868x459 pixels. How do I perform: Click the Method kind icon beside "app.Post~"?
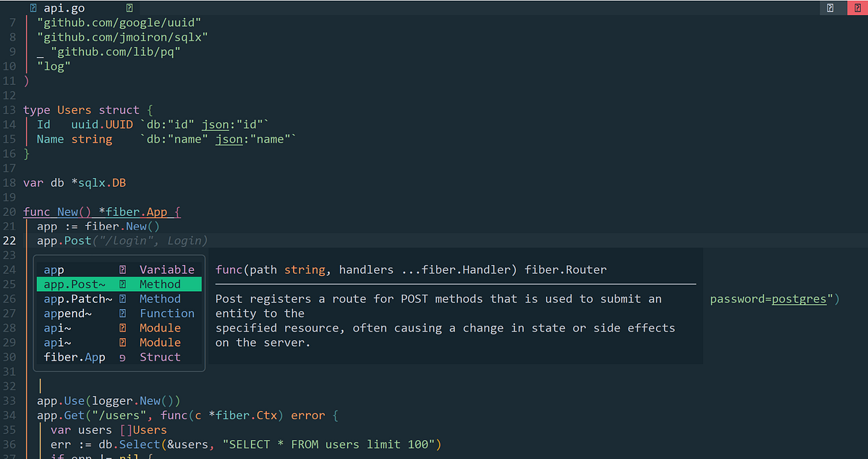[122, 284]
